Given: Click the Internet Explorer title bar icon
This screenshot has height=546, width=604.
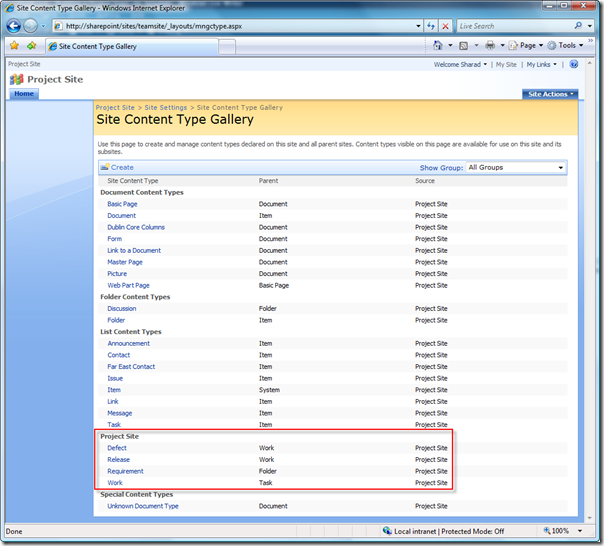Looking at the screenshot, I should (x=10, y=8).
